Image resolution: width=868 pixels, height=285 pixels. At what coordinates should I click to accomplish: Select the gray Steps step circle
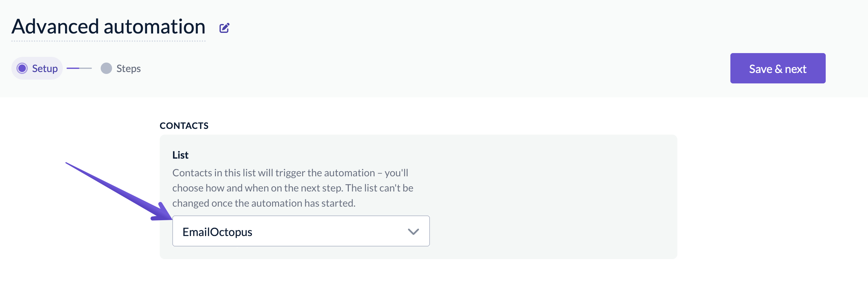pos(106,69)
